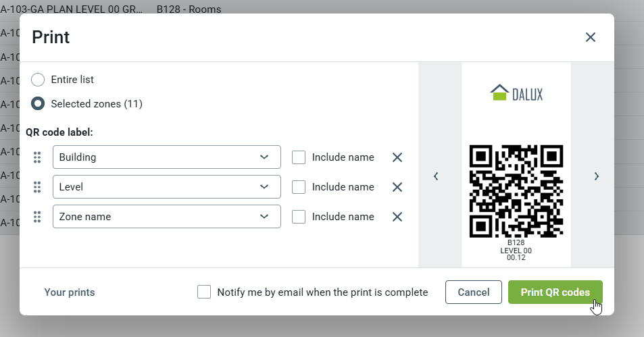Expand the Level label dropdown
Viewport: 644px width, 337px height.
166,187
